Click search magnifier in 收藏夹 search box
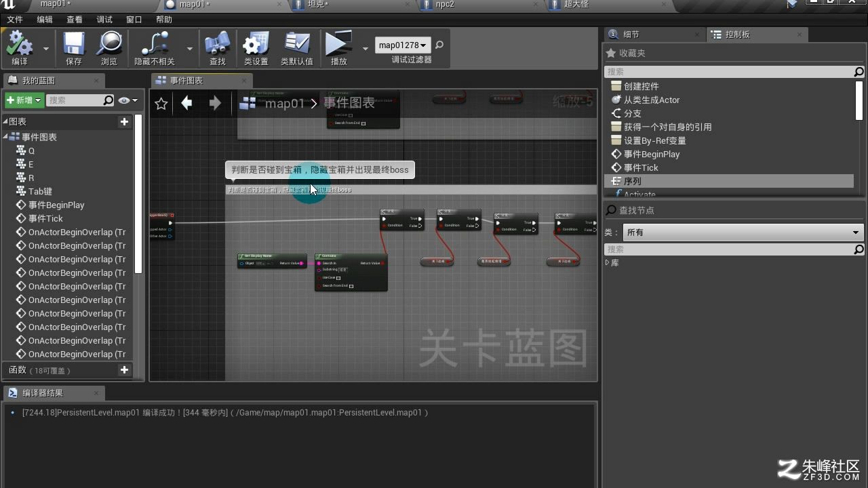The image size is (868, 488). [x=859, y=72]
